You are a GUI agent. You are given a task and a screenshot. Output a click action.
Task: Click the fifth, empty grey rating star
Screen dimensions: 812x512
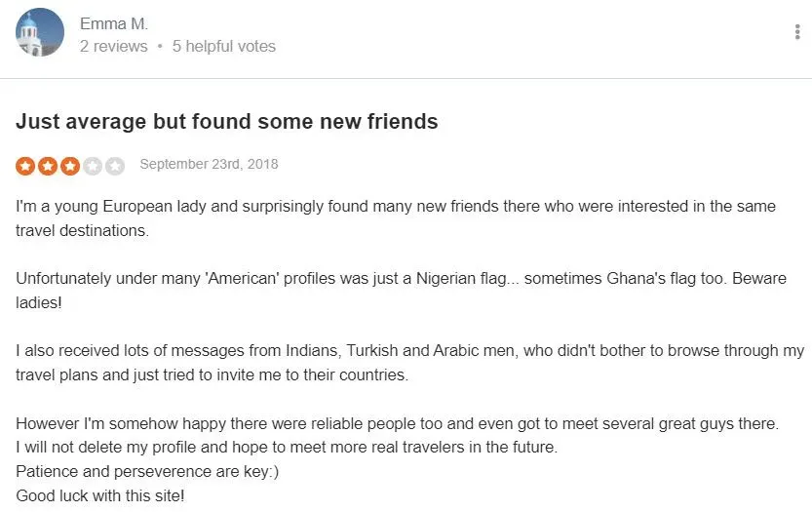point(115,166)
